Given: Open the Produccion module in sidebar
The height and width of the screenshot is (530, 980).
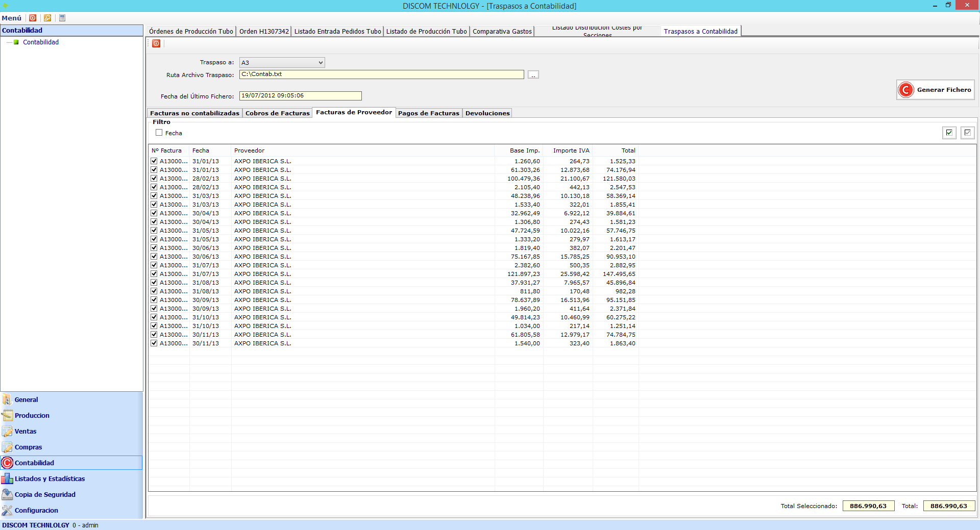Looking at the screenshot, I should point(32,415).
